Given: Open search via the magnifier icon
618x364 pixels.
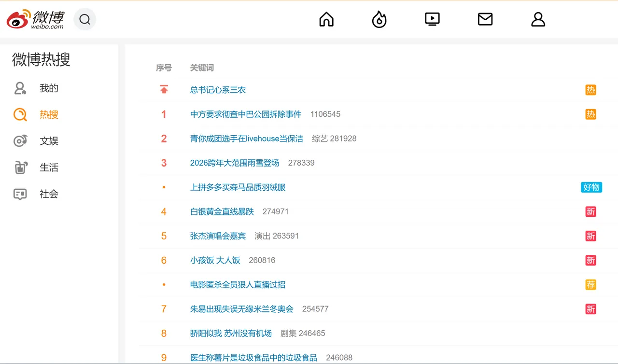Looking at the screenshot, I should point(85,19).
